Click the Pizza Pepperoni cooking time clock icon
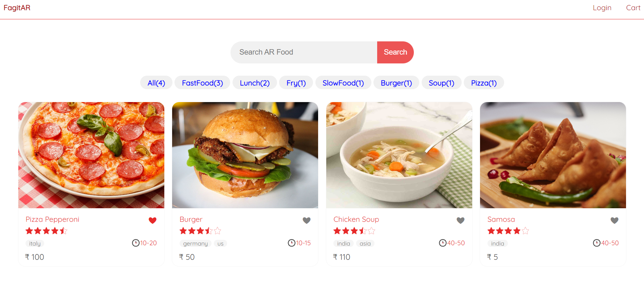 pos(136,243)
